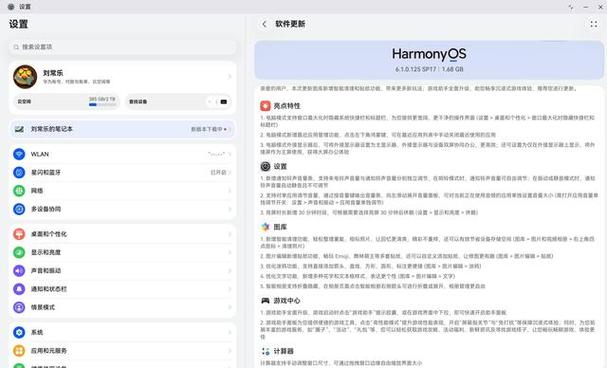Click the 已开启 status on Bluetooth row
The height and width of the screenshot is (368, 607).
point(218,172)
